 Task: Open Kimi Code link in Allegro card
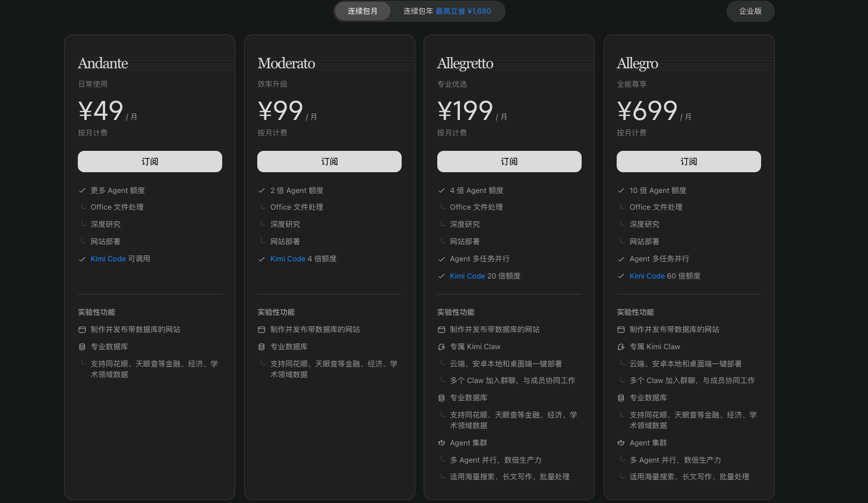click(x=647, y=276)
